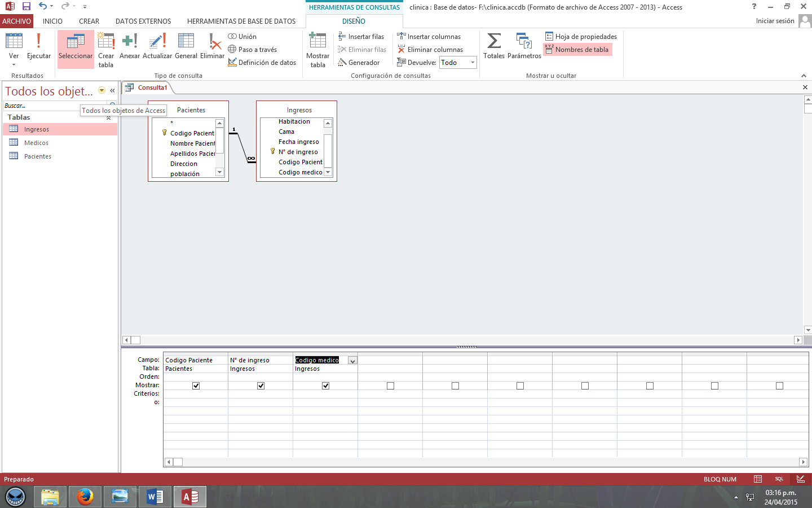Image resolution: width=812 pixels, height=508 pixels.
Task: Open the Devuelve Todo dropdown
Action: (472, 62)
